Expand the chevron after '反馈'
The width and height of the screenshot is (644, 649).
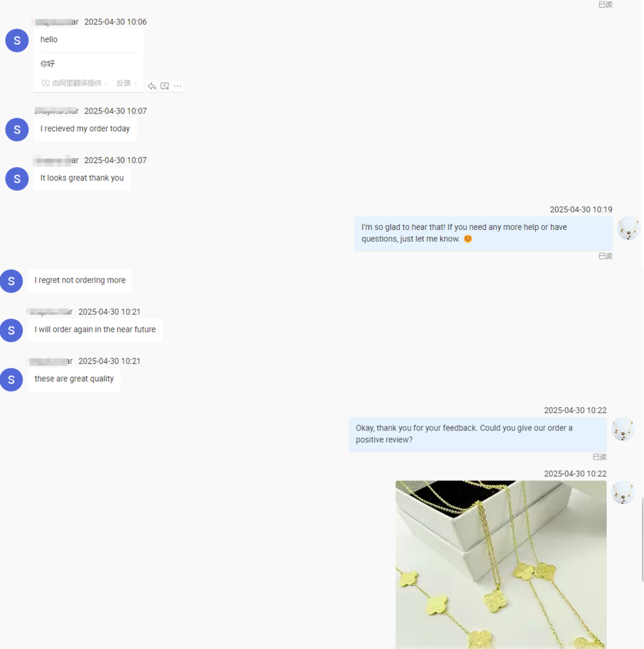(135, 84)
